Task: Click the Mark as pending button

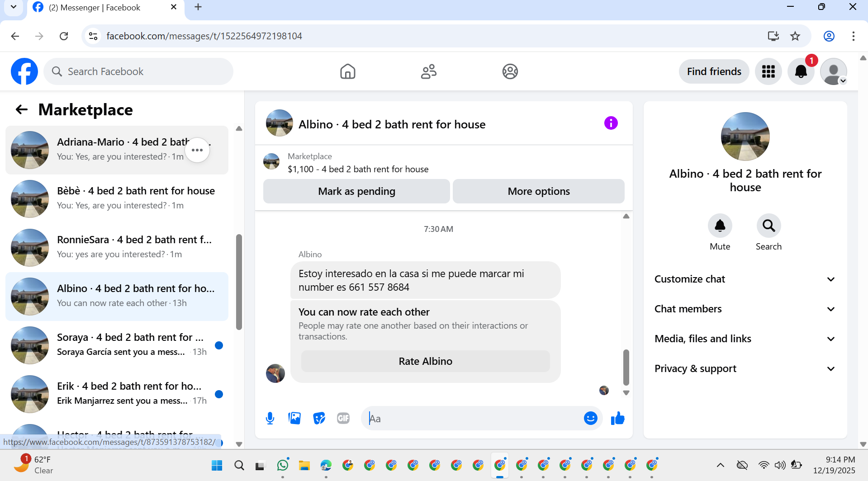Action: (x=356, y=191)
